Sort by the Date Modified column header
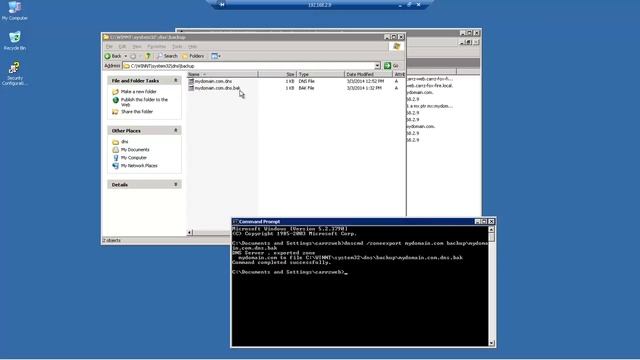 coord(369,74)
